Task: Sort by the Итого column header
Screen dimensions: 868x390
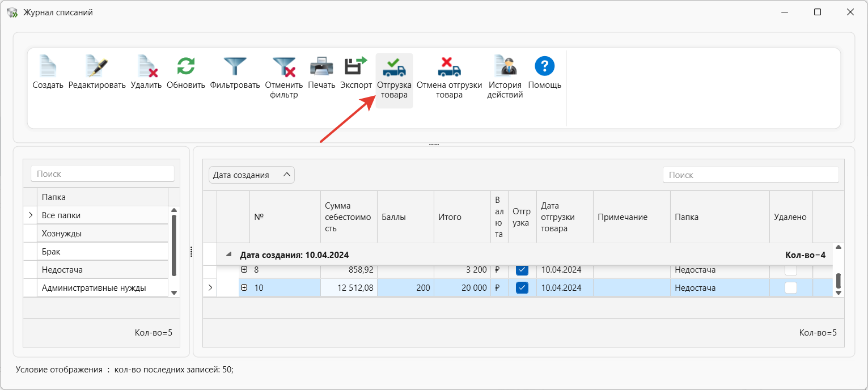Action: [x=462, y=217]
